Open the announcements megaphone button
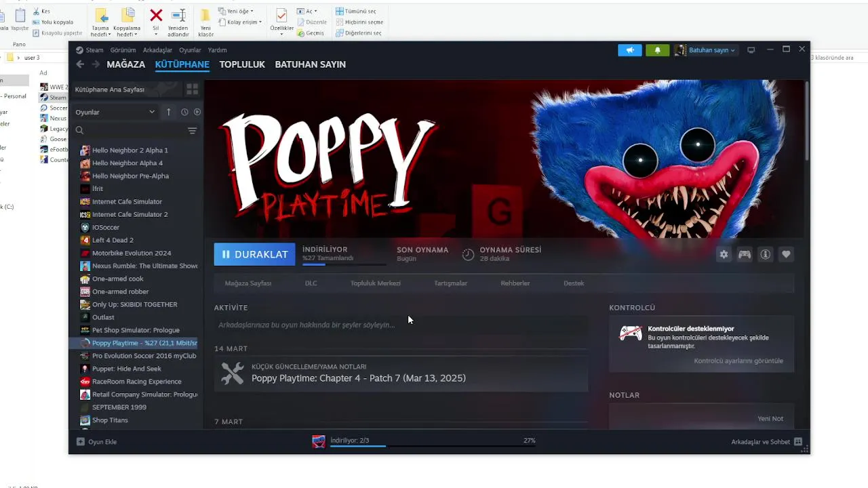 (630, 50)
